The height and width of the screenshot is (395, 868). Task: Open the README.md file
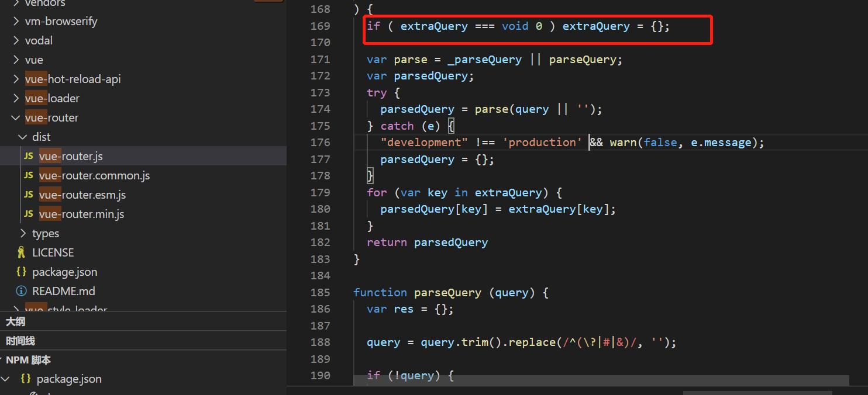point(64,292)
